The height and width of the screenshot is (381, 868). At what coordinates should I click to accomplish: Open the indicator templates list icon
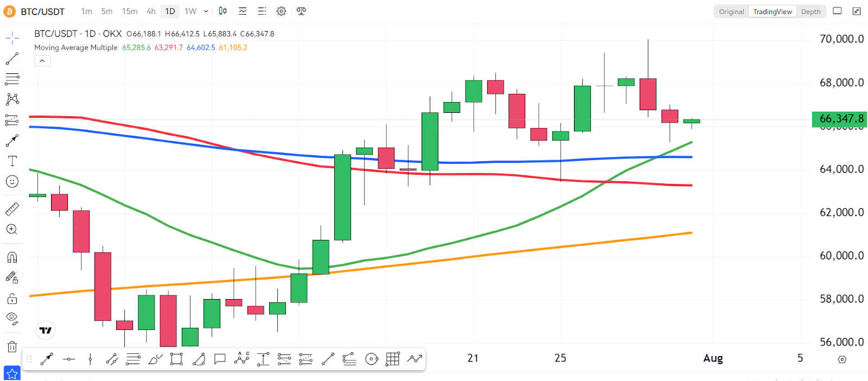(x=262, y=11)
